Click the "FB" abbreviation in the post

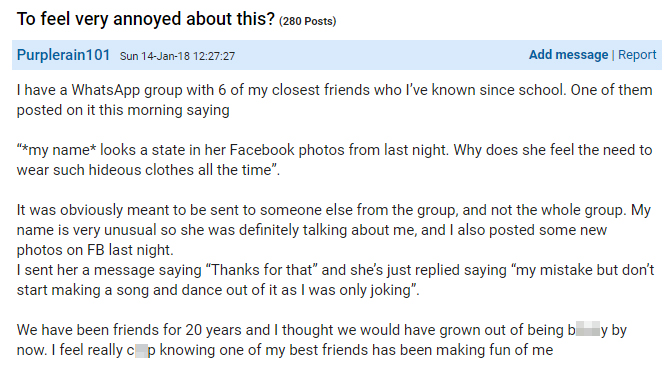96,250
